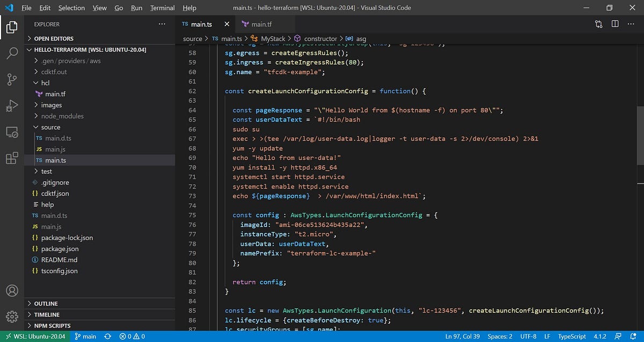
Task: Open the Go menu
Action: coord(119,8)
